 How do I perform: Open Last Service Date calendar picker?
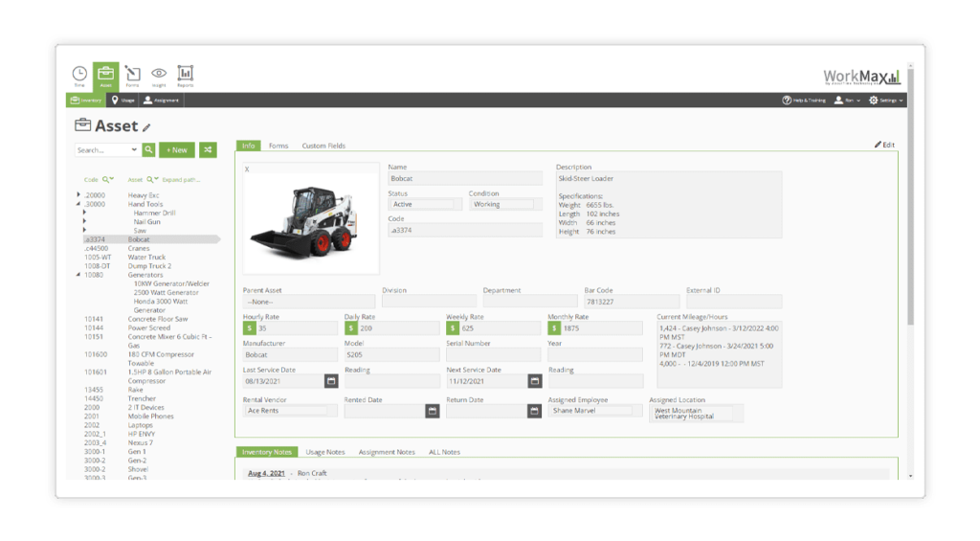(331, 381)
